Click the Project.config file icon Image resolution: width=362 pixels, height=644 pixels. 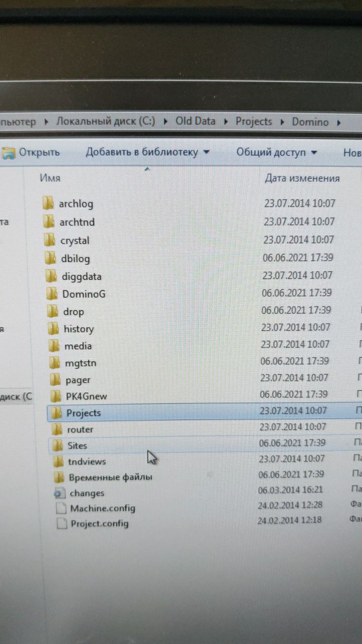point(62,523)
